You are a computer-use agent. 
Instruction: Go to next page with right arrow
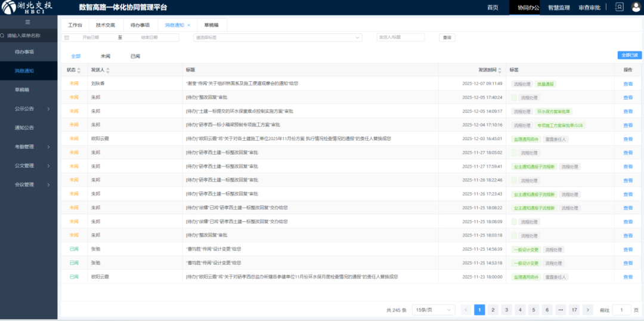pos(588,310)
